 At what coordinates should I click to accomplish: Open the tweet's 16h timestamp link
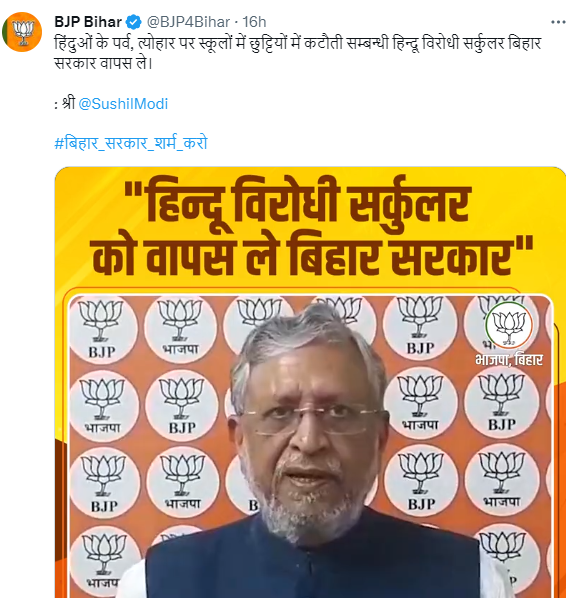[254, 22]
